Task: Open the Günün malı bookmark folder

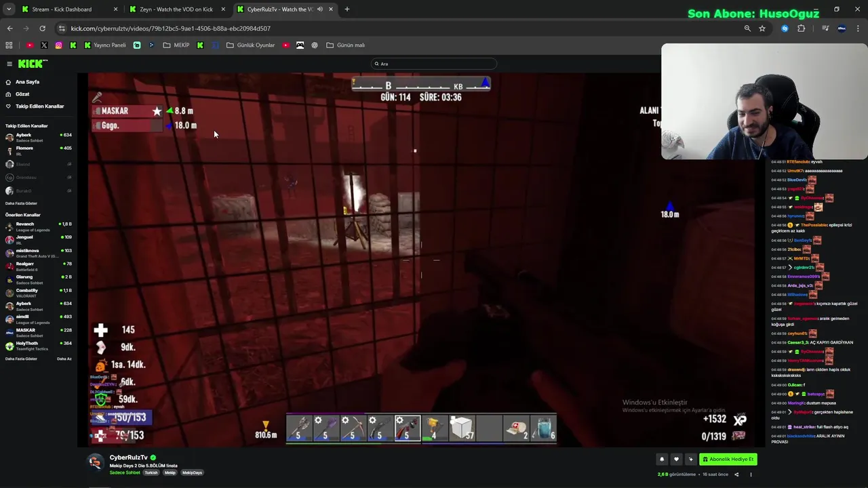Action: tap(346, 45)
